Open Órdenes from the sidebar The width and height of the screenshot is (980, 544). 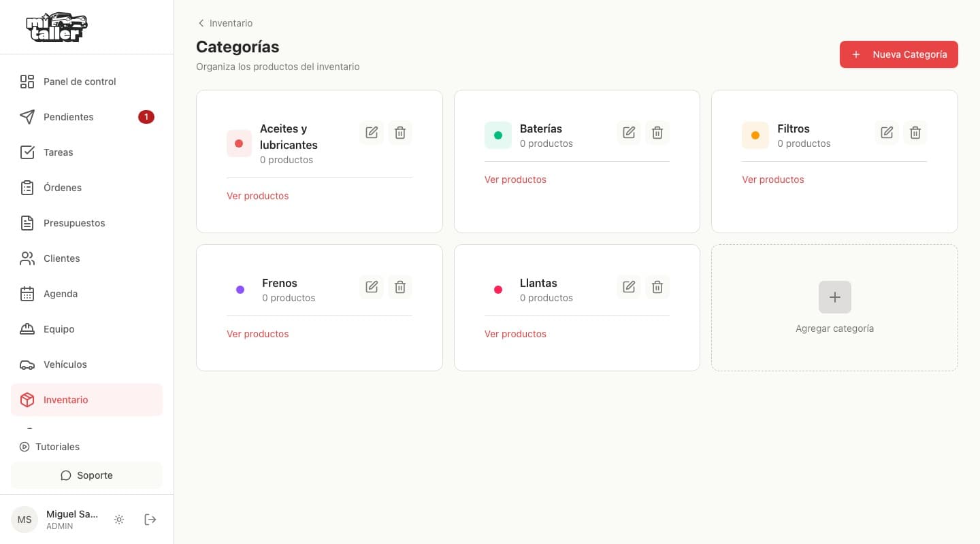tap(86, 188)
